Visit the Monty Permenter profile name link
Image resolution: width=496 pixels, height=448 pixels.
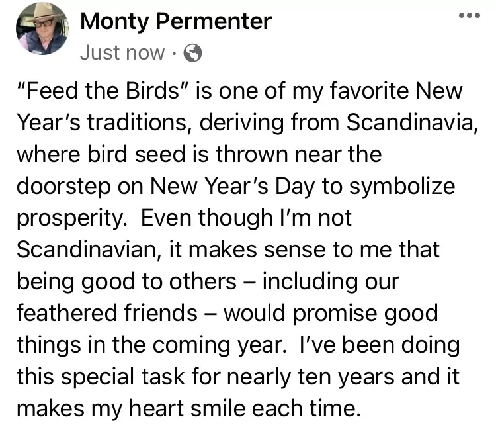175,22
